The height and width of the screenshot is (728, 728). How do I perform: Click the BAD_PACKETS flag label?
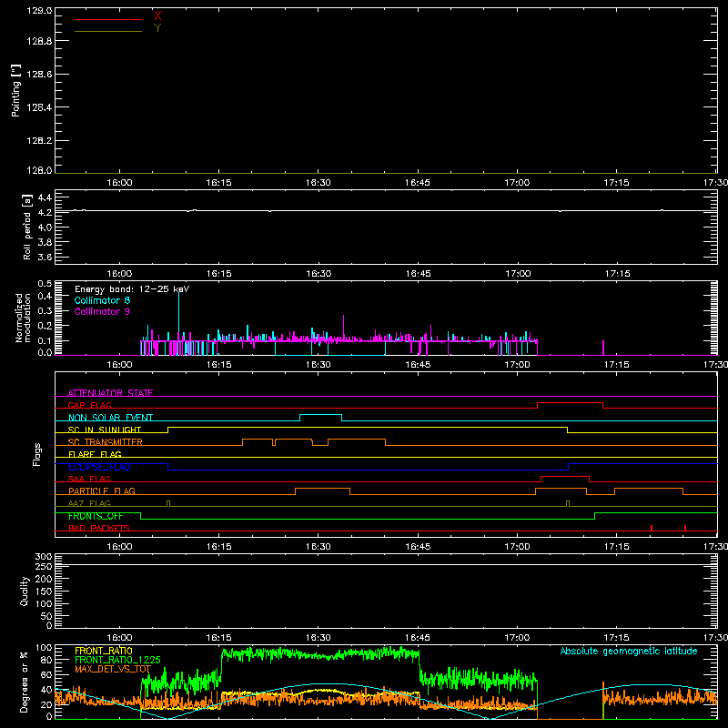pyautogui.click(x=99, y=528)
